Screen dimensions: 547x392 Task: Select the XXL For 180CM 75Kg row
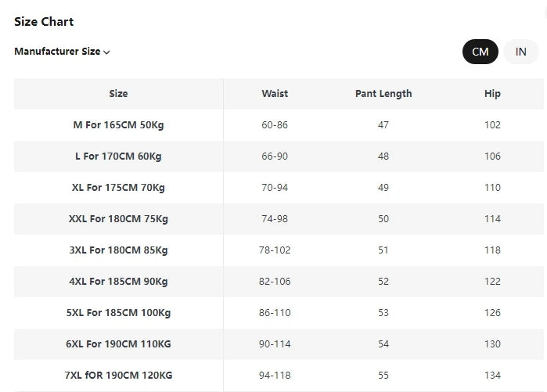coord(279,218)
